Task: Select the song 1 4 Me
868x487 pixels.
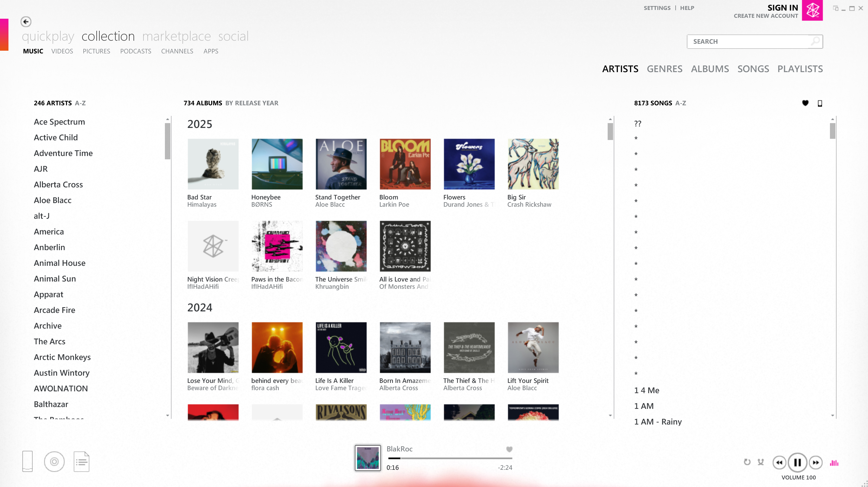Action: (646, 390)
